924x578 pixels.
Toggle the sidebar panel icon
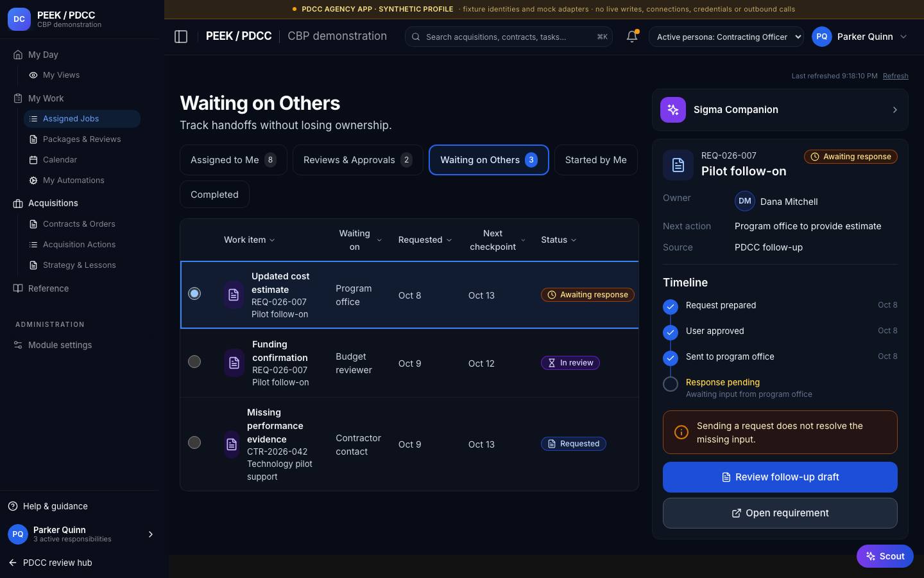point(181,37)
